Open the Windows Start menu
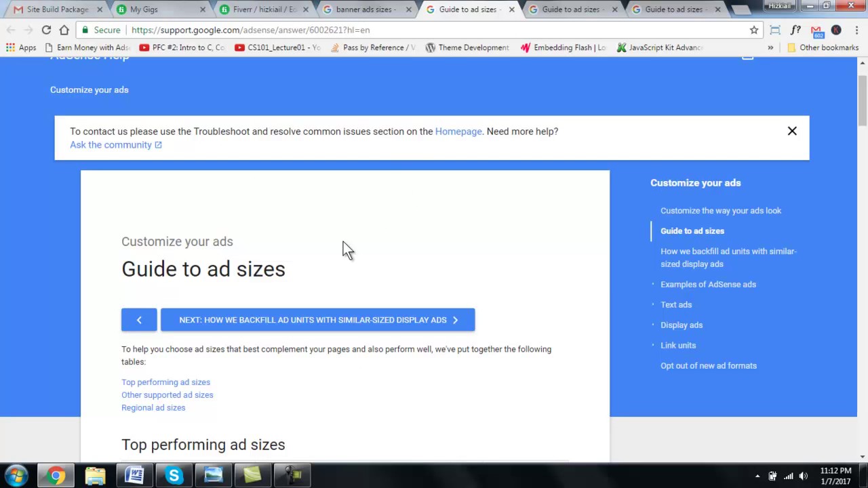The height and width of the screenshot is (488, 868). click(x=16, y=476)
